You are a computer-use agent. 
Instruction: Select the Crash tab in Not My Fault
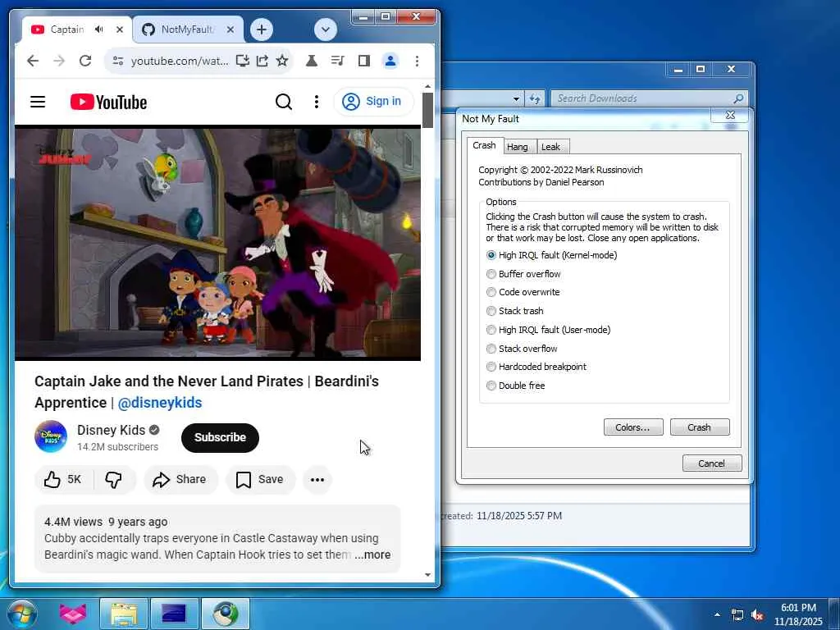[x=484, y=145]
